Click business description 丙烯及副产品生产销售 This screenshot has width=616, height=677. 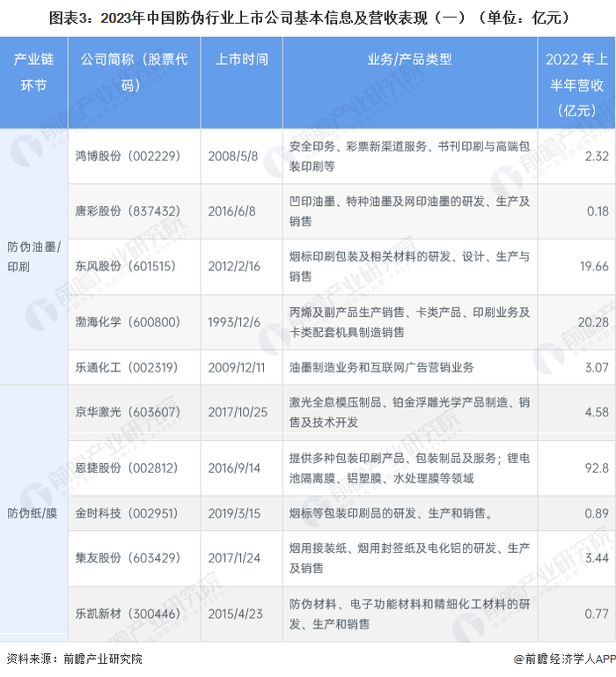(410, 322)
